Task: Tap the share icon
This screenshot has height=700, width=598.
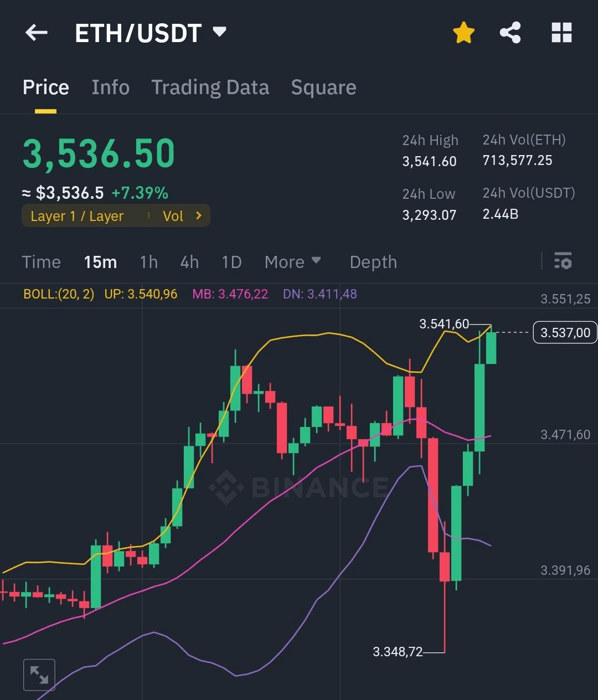Action: [510, 33]
